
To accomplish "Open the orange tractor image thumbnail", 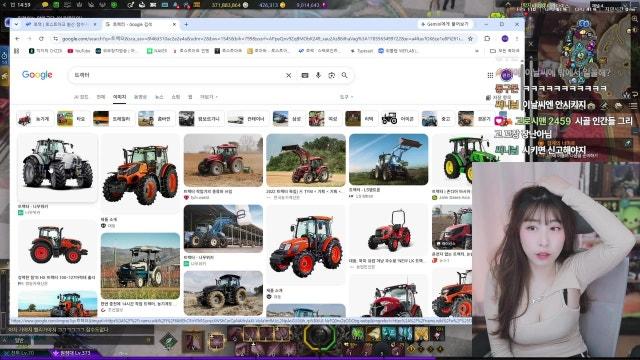I will (x=140, y=173).
